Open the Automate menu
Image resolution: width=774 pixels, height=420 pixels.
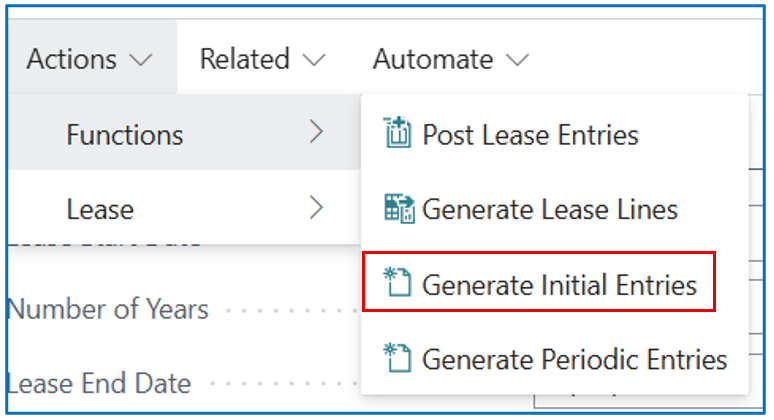(433, 59)
